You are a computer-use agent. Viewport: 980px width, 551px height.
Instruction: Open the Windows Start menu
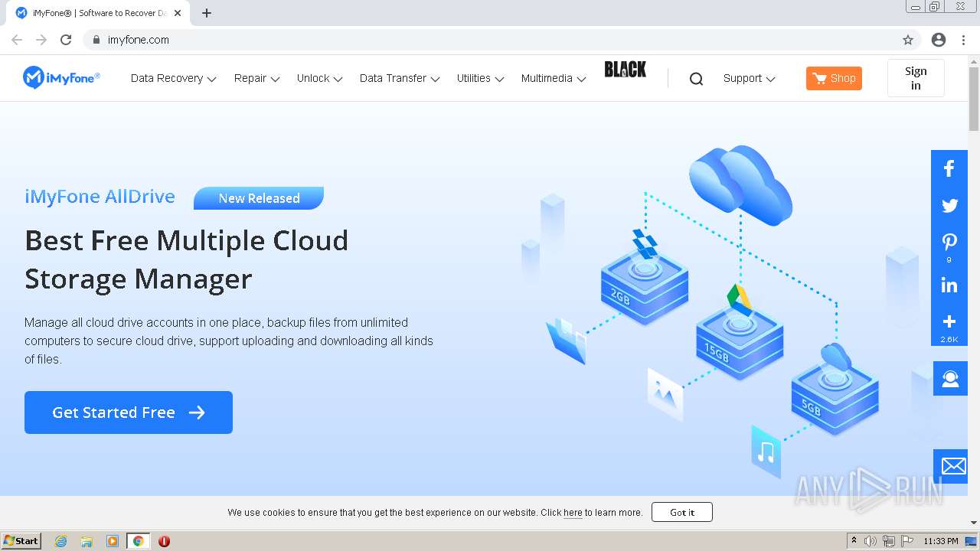tap(21, 541)
